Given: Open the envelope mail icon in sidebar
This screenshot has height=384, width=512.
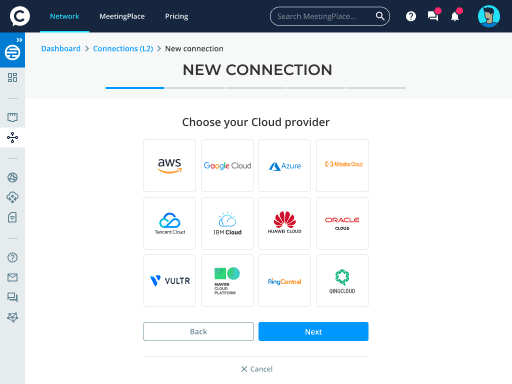Looking at the screenshot, I should (x=12, y=277).
